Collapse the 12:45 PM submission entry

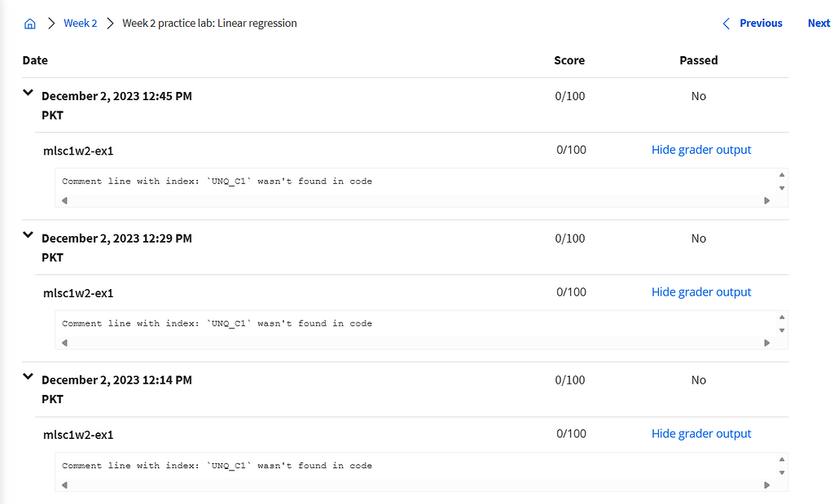pyautogui.click(x=29, y=94)
